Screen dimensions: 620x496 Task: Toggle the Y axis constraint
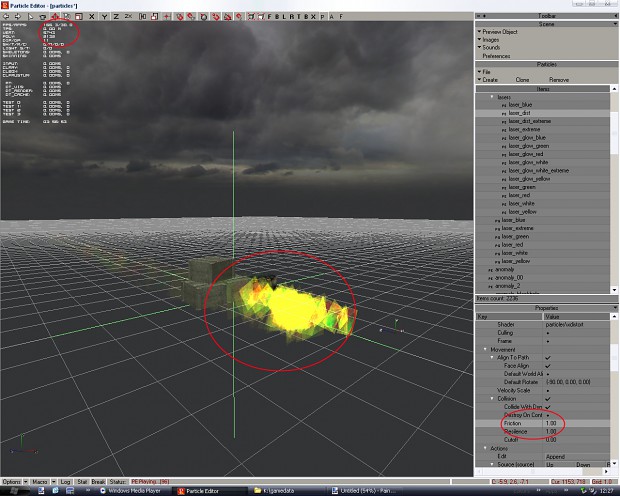pos(104,17)
